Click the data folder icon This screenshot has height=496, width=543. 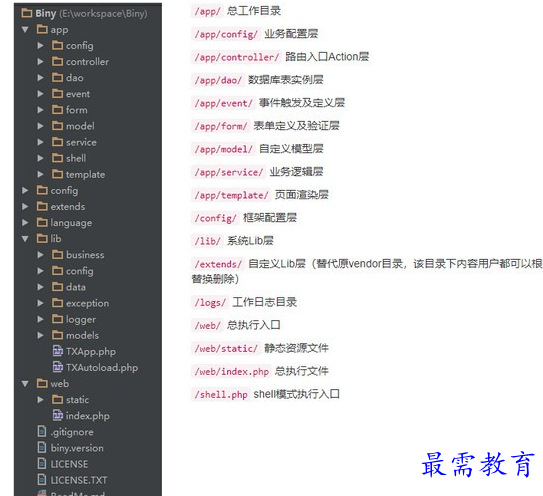57,287
